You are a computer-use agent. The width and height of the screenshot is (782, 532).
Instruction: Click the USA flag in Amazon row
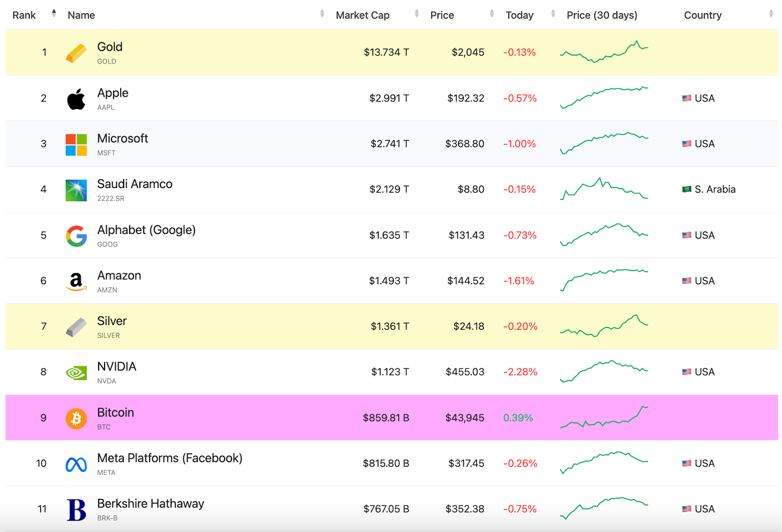coord(687,280)
